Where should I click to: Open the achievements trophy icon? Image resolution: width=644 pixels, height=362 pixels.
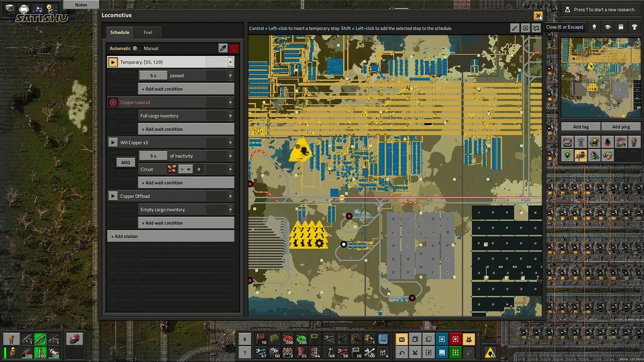[x=634, y=27]
